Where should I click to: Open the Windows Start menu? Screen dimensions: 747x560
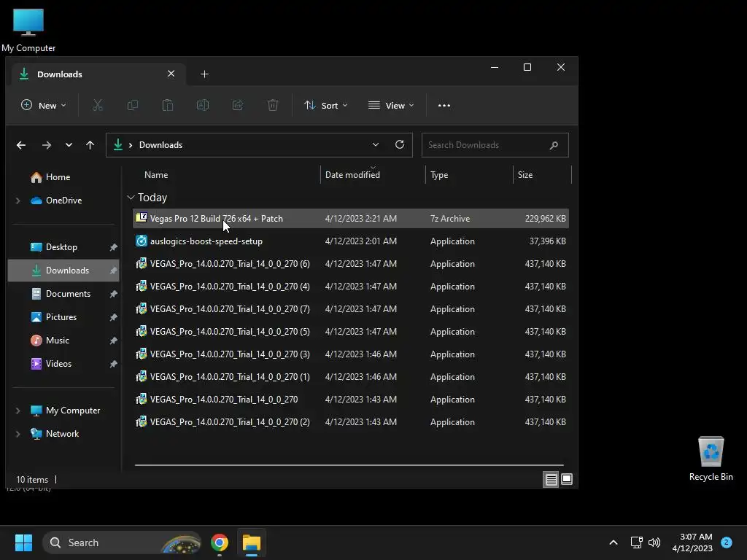point(23,542)
